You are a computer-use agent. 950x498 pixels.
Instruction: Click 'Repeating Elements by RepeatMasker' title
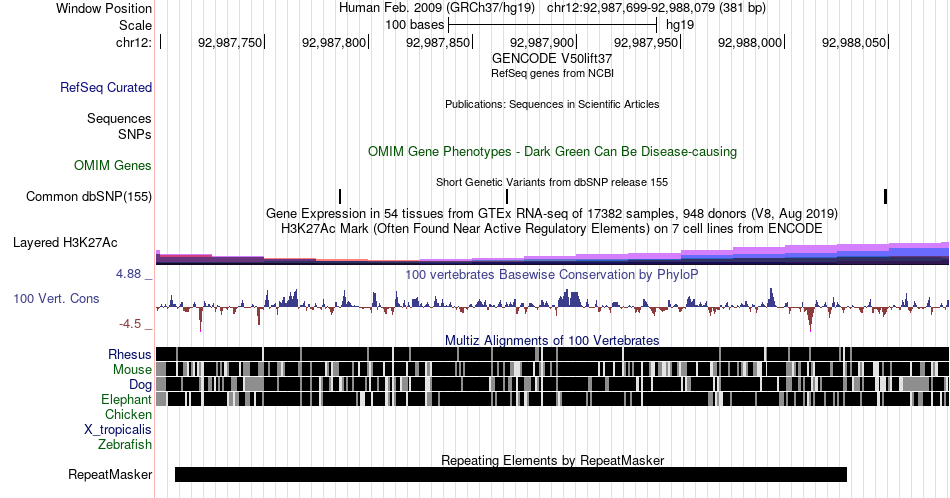click(552, 460)
